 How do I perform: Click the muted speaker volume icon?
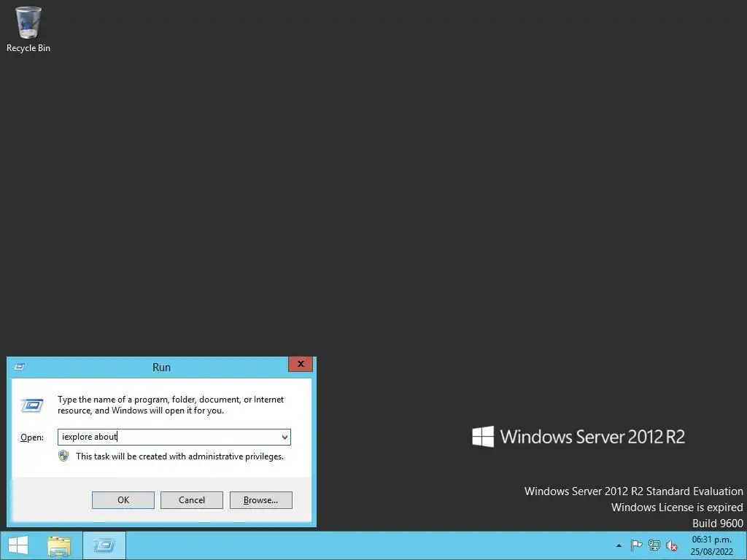pos(672,545)
